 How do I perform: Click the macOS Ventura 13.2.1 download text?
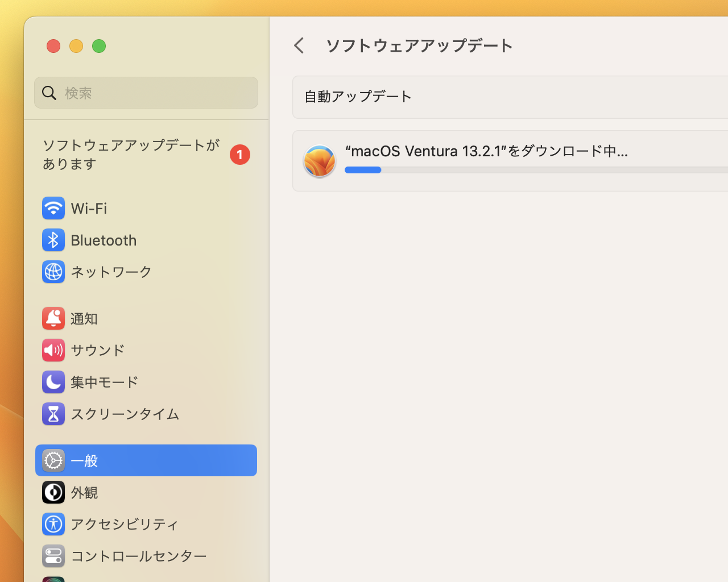(x=486, y=151)
